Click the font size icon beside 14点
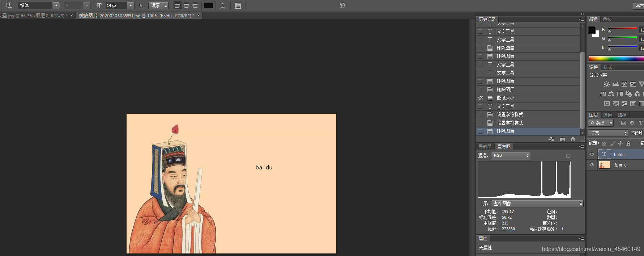The height and width of the screenshot is (256, 644). (x=99, y=5)
